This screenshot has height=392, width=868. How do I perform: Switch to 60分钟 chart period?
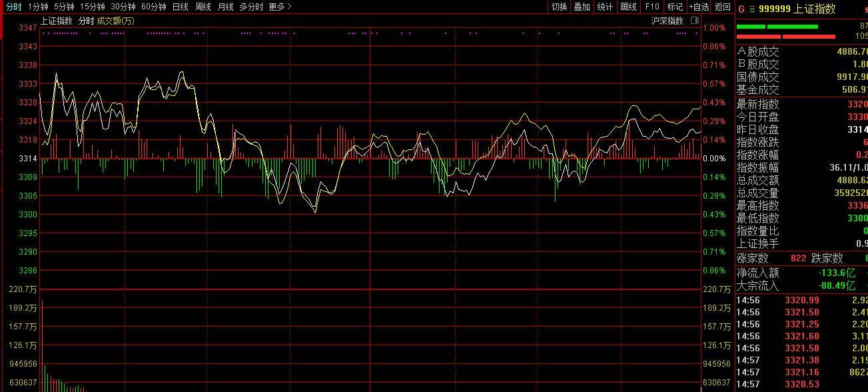pyautogui.click(x=153, y=7)
